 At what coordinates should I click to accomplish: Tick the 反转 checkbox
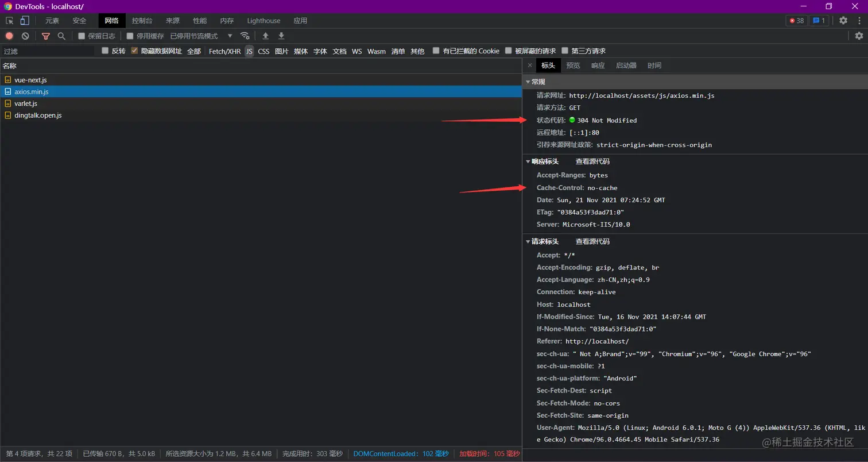[105, 51]
